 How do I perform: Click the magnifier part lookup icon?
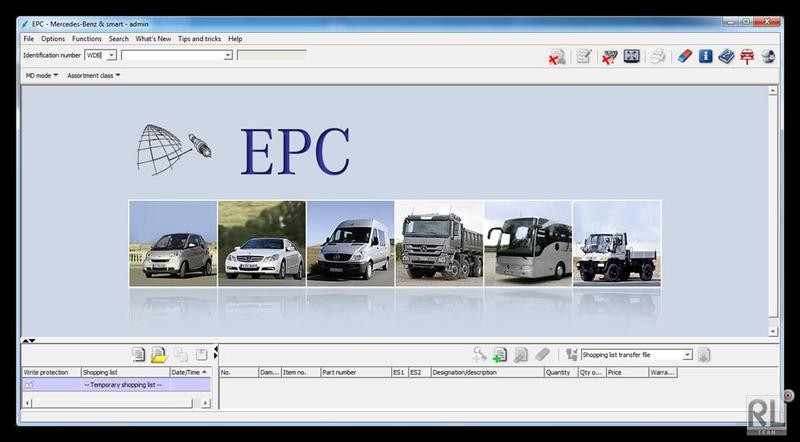(x=479, y=354)
